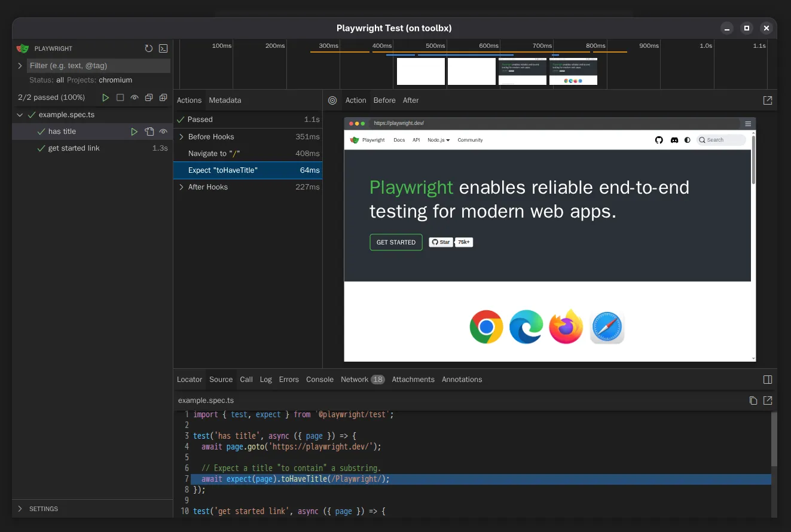Expand the After Hooks entry
The image size is (791, 532).
[181, 186]
